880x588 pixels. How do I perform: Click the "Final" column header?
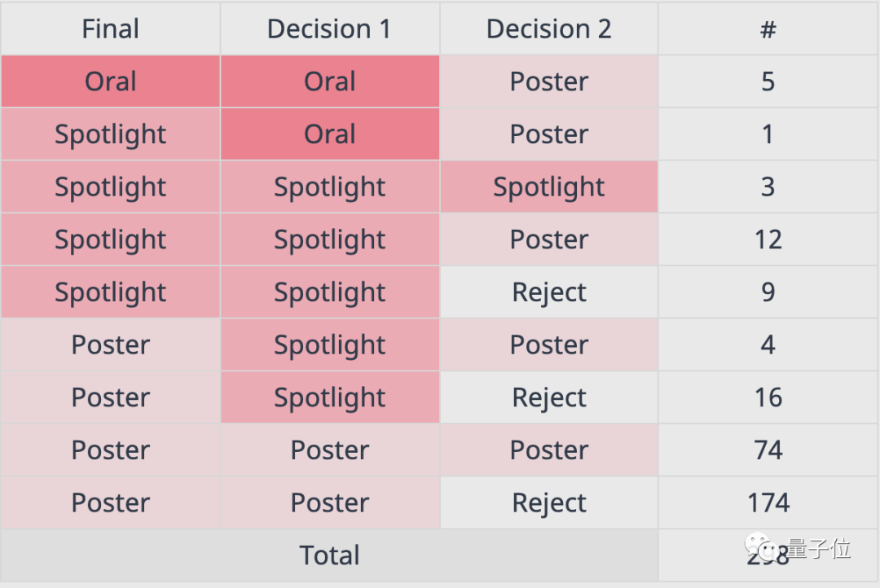(111, 29)
